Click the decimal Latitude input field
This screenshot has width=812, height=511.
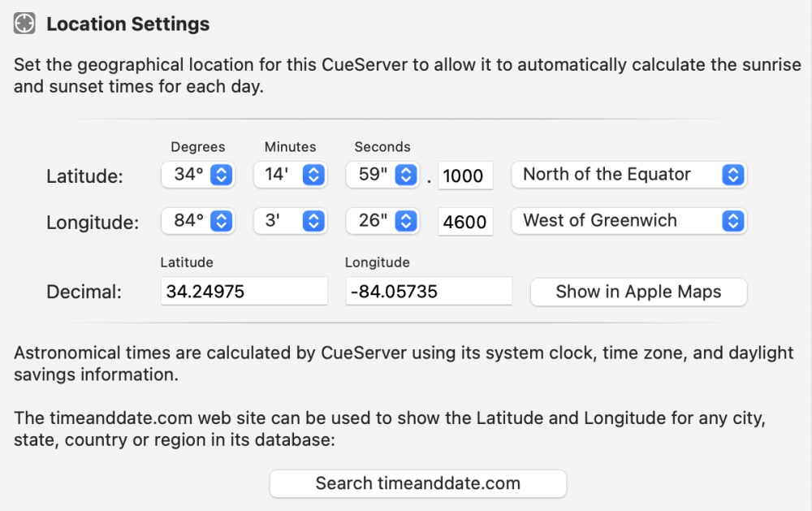point(244,292)
